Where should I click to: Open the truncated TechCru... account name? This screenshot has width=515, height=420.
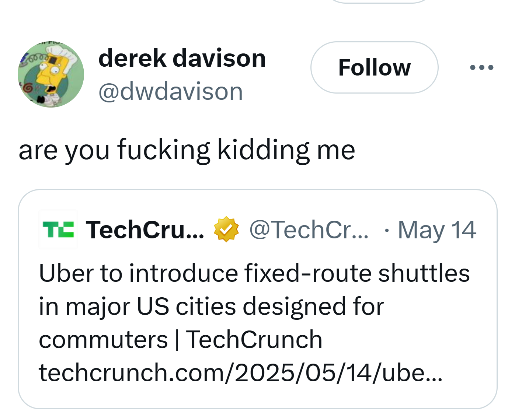(x=145, y=230)
